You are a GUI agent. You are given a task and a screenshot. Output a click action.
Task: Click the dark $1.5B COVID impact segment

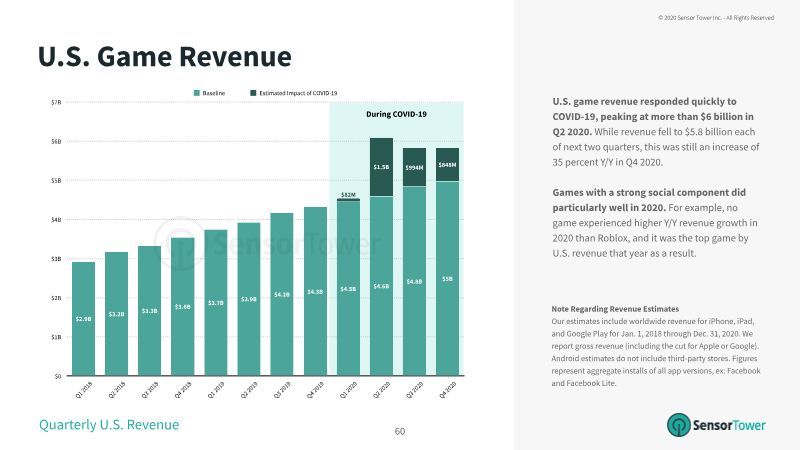click(382, 167)
